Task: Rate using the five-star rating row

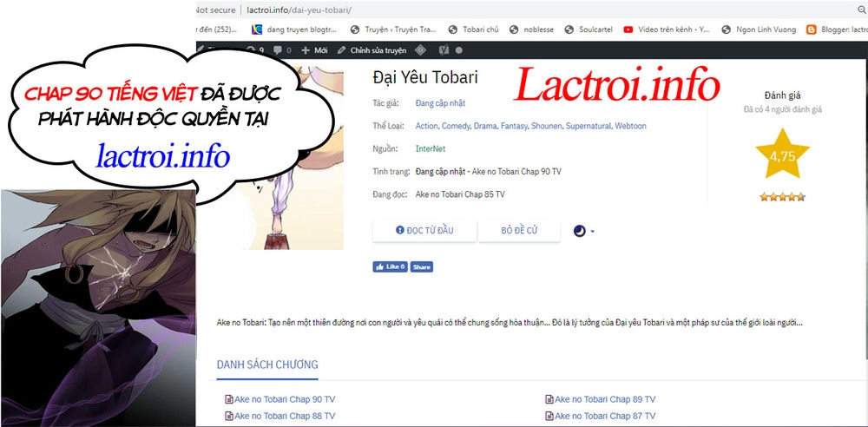Action: [782, 197]
